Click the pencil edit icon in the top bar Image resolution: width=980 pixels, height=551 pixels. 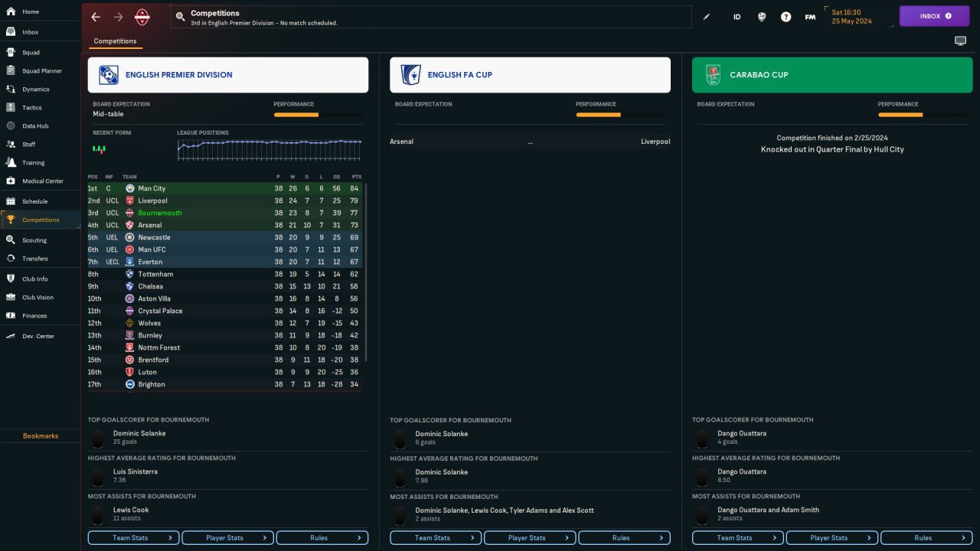click(x=707, y=17)
